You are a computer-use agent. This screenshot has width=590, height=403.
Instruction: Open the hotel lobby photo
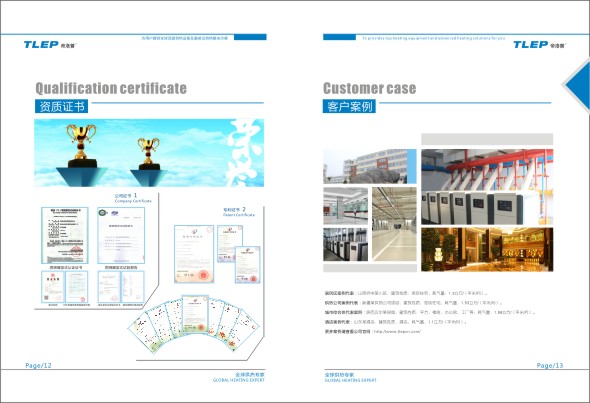click(487, 249)
